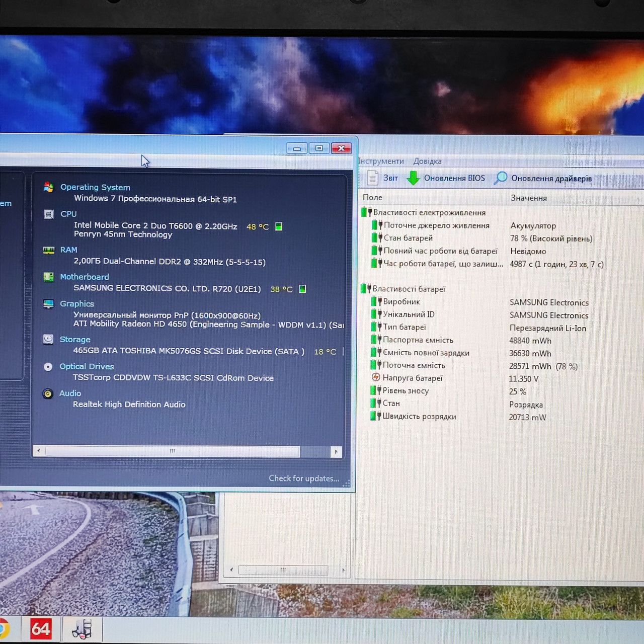The image size is (644, 644).
Task: Click the Operating System Windows logo icon
Action: tap(49, 187)
